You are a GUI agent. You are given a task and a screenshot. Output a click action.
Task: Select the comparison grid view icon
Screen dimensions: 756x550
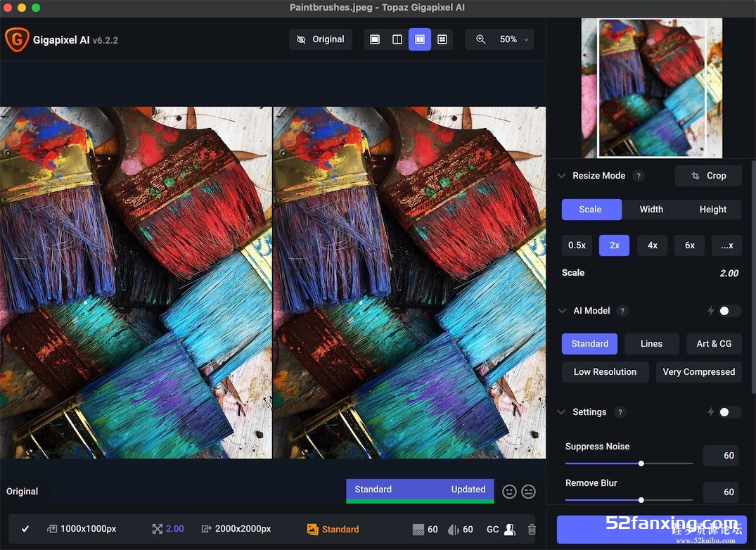442,39
